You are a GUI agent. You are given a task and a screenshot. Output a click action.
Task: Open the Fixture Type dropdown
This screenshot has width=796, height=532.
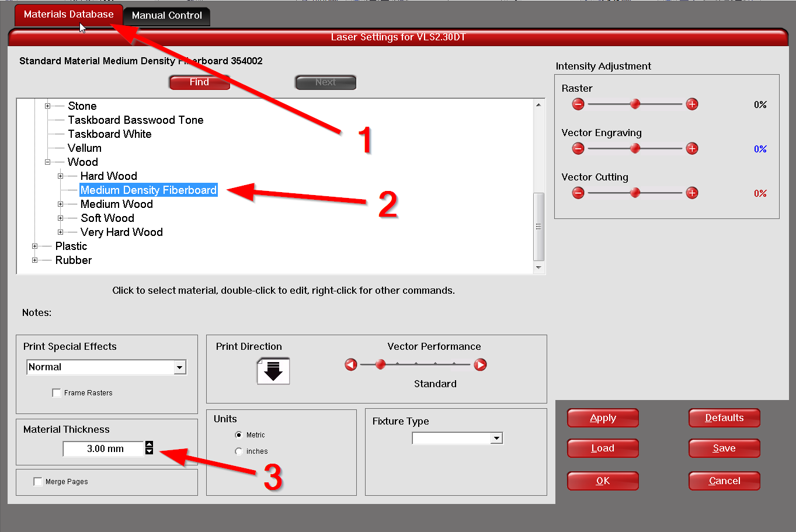[496, 439]
